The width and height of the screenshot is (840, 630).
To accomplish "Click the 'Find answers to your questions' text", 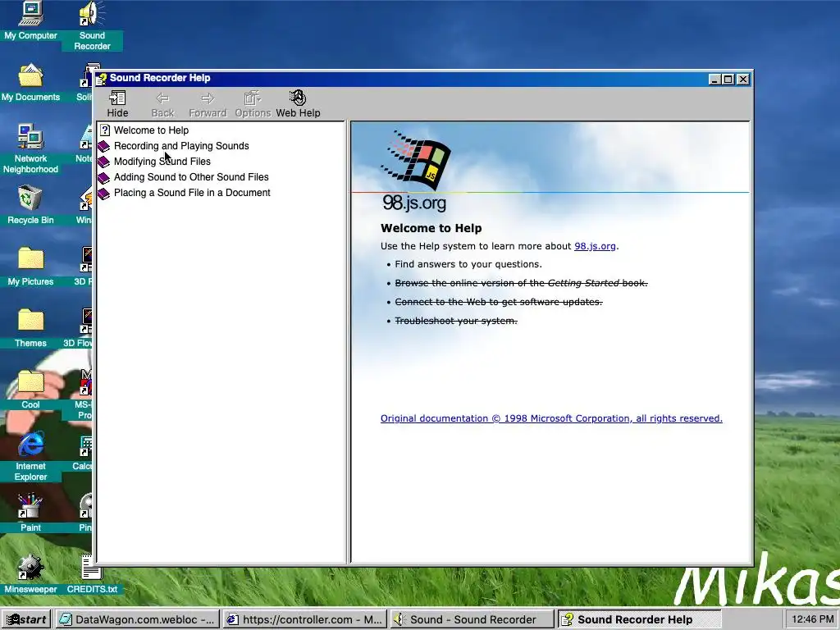I will point(468,264).
